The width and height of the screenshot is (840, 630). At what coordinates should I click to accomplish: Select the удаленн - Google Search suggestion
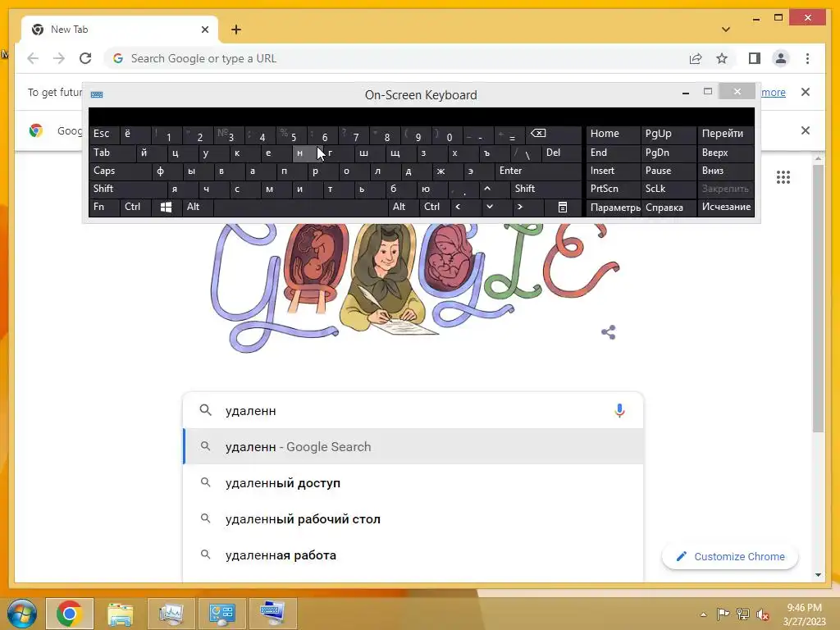(413, 447)
